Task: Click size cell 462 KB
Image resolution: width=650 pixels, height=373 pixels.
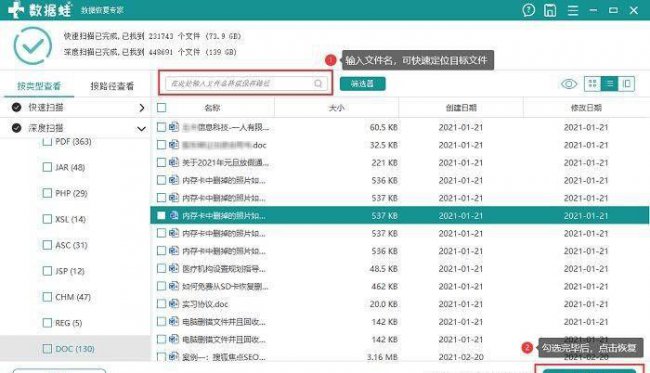Action: [x=384, y=286]
